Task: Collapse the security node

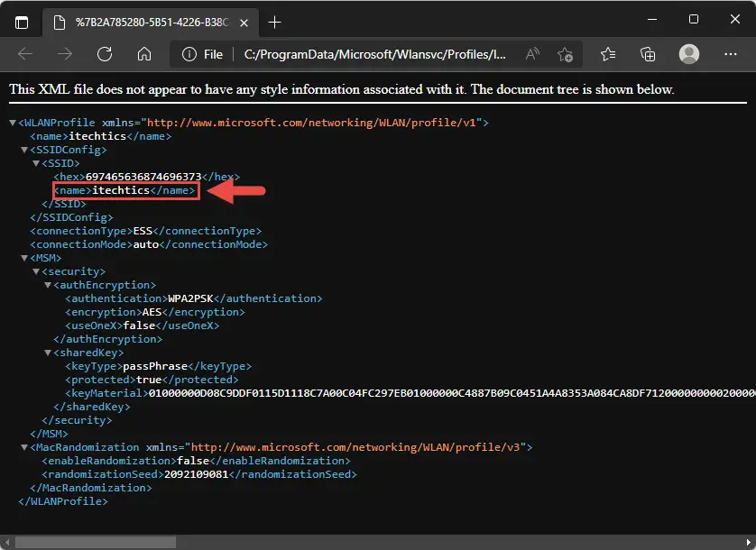Action: (36, 271)
